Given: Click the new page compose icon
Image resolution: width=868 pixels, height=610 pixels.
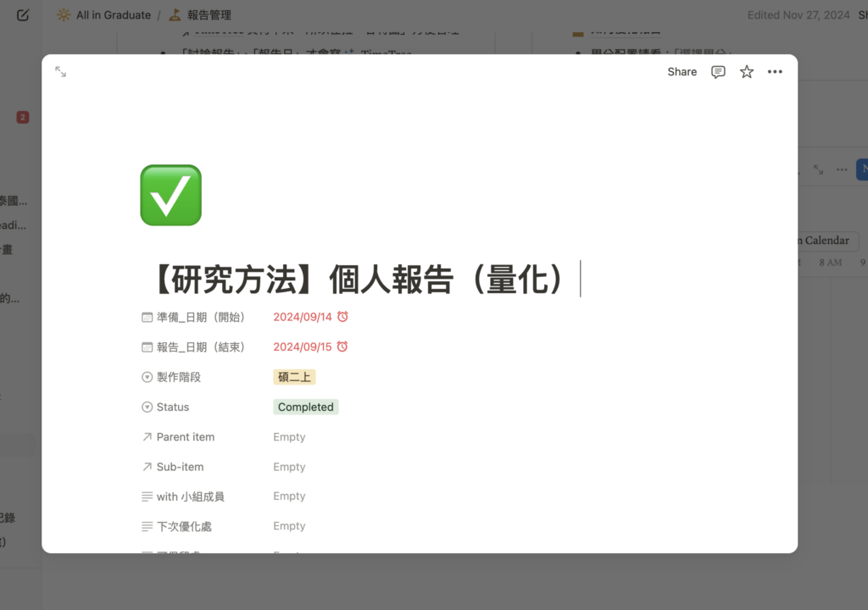Looking at the screenshot, I should point(23,15).
